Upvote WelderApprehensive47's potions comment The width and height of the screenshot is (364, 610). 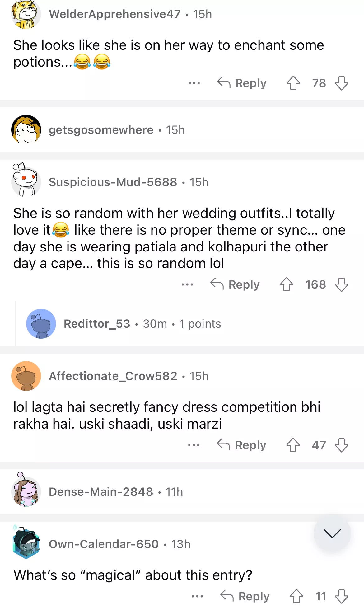[293, 83]
